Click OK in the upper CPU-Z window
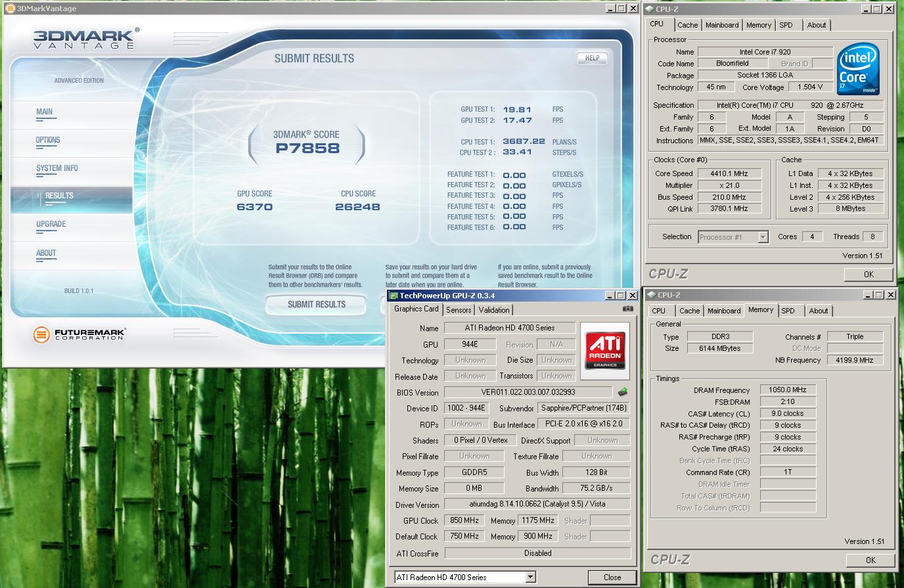This screenshot has width=904, height=588. [x=869, y=274]
